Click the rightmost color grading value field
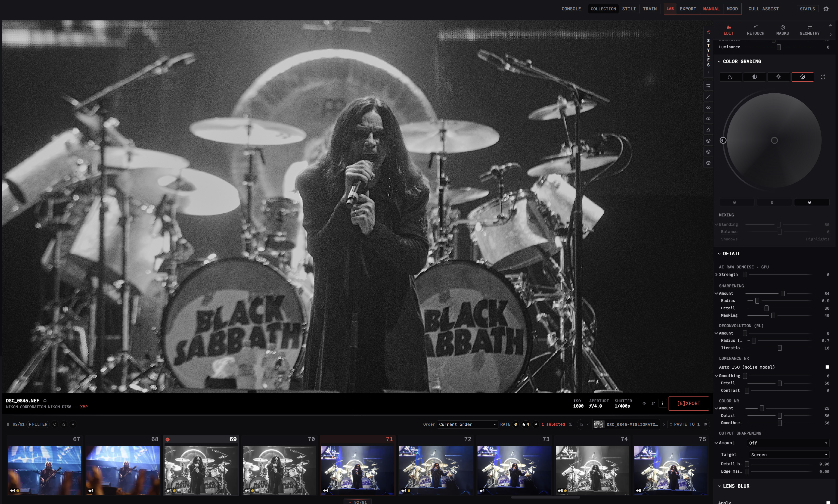This screenshot has height=504, width=838. click(x=812, y=202)
